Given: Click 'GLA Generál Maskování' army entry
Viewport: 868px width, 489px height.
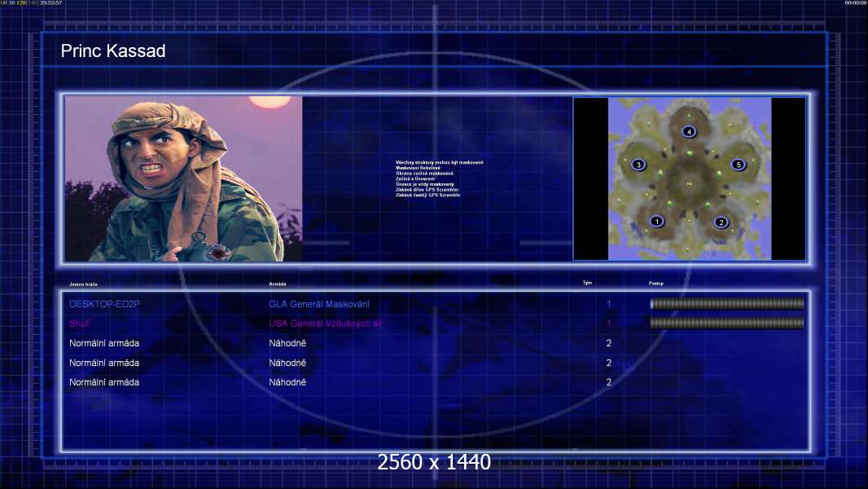Looking at the screenshot, I should click(319, 304).
